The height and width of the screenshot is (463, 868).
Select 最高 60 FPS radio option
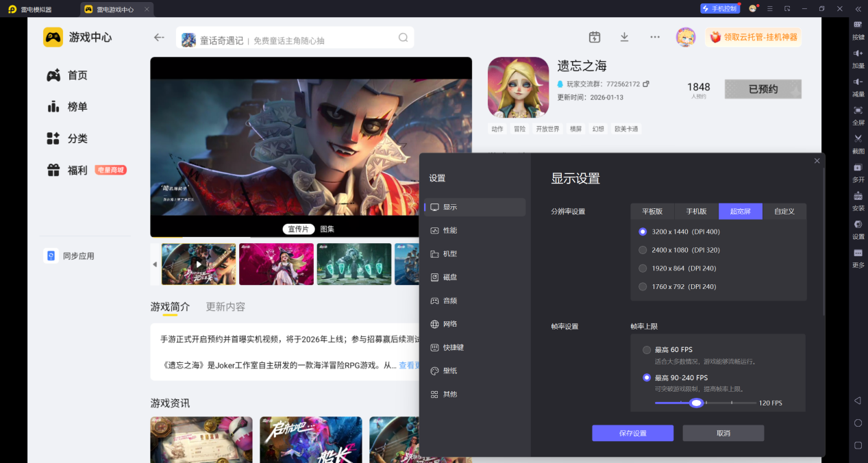tap(647, 350)
